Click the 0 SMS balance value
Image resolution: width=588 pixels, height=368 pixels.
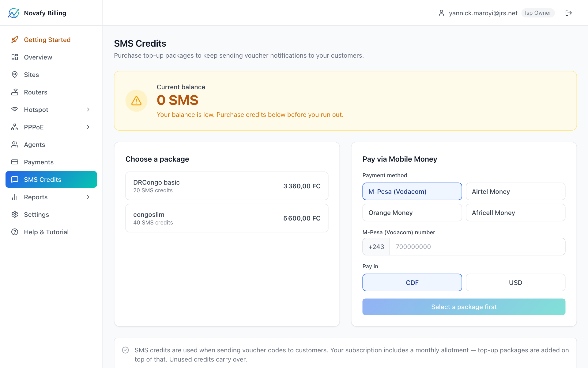pyautogui.click(x=178, y=100)
